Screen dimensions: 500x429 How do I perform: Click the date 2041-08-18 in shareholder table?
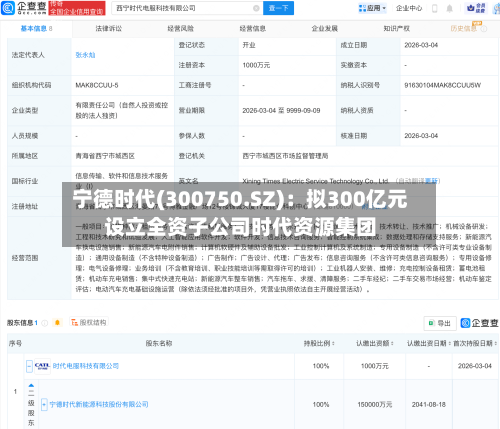coord(429,405)
